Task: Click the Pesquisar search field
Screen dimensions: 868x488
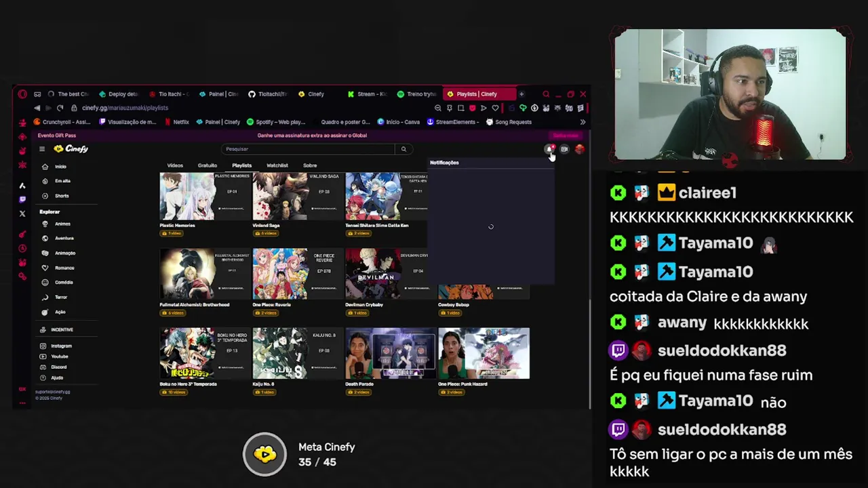Action: tap(309, 149)
